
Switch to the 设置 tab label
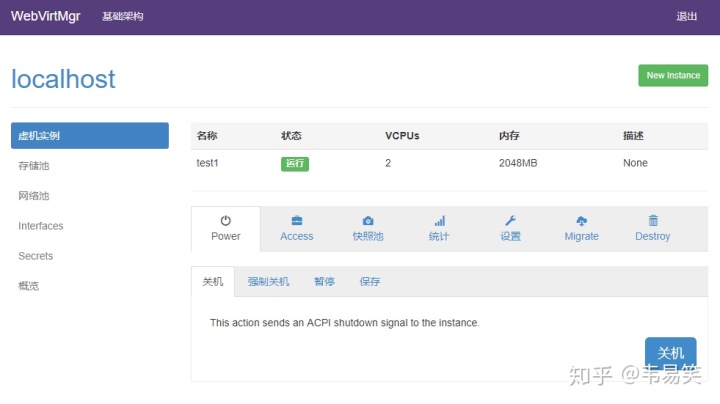click(x=510, y=236)
